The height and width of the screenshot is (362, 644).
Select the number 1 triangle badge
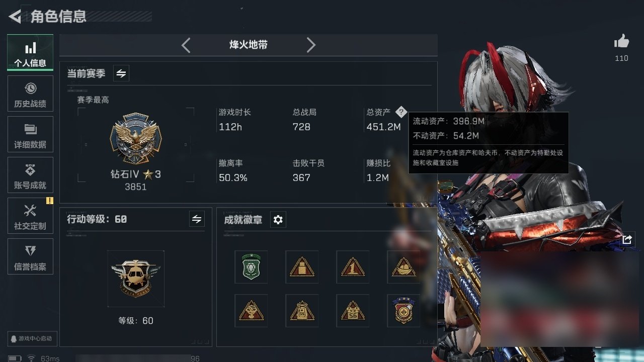[x=353, y=267]
